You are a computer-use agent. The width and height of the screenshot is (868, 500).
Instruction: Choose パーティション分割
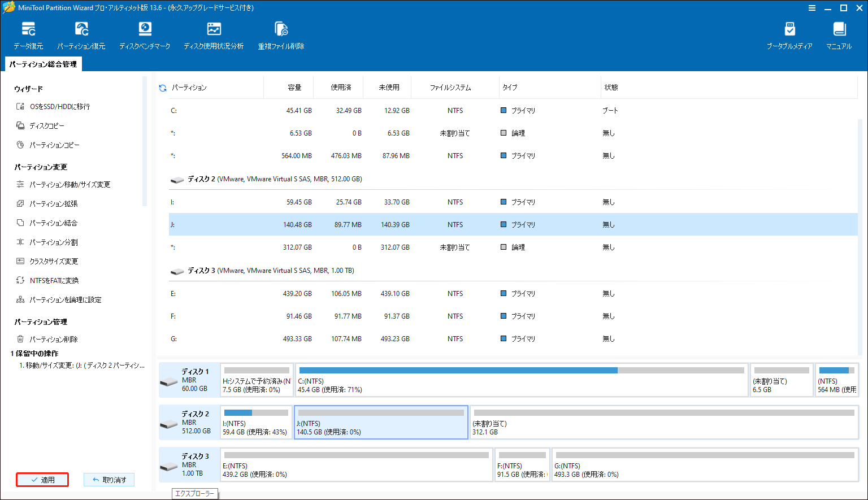pyautogui.click(x=47, y=242)
